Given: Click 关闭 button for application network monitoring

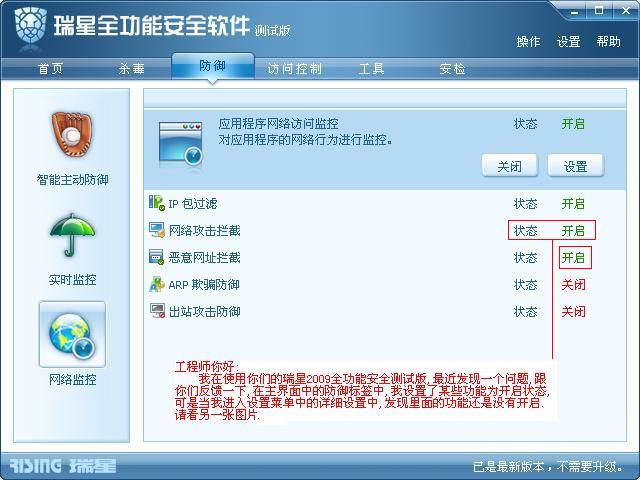Looking at the screenshot, I should click(509, 166).
